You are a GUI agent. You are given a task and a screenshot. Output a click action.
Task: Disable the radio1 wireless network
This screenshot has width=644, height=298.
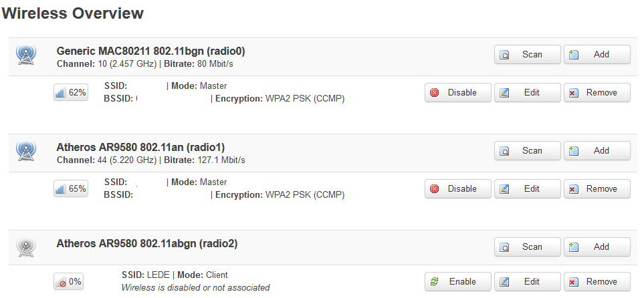click(457, 189)
